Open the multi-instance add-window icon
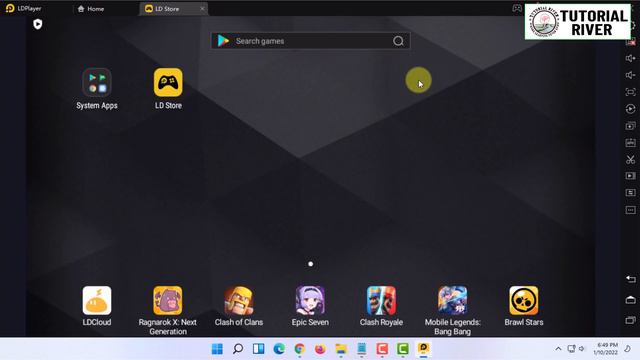Screen dimensions: 640x360 coord(631,126)
